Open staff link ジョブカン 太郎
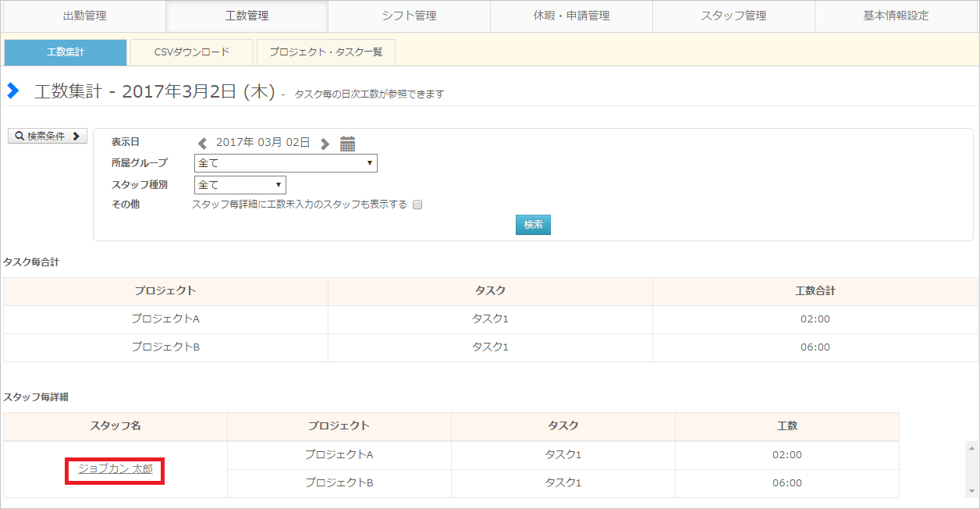 115,469
